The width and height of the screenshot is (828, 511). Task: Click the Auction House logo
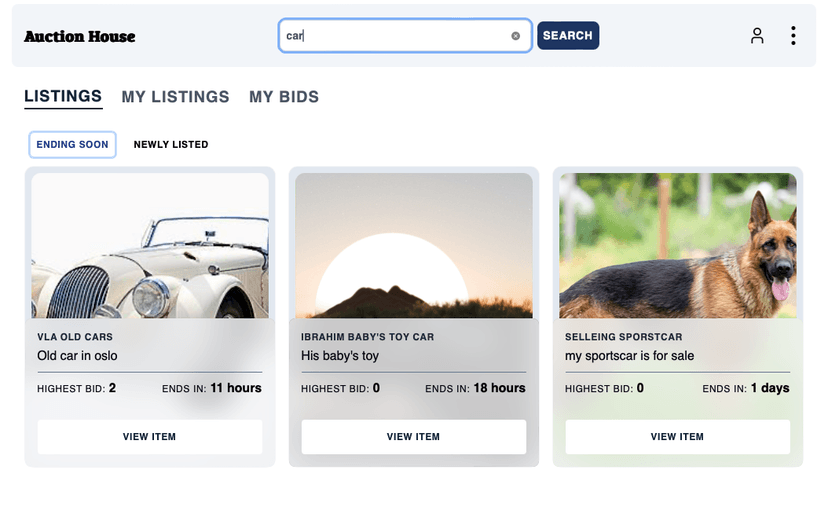[x=80, y=36]
